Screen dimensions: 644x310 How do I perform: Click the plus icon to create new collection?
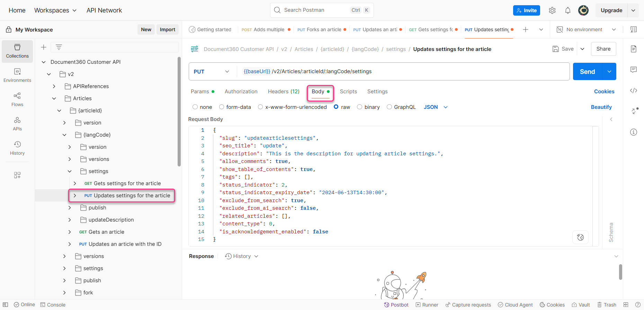pyautogui.click(x=44, y=47)
